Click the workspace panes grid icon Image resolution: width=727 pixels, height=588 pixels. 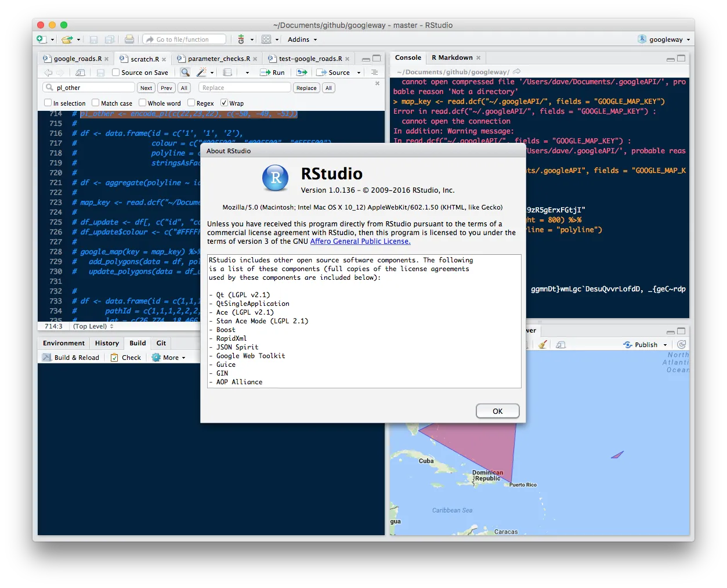266,39
